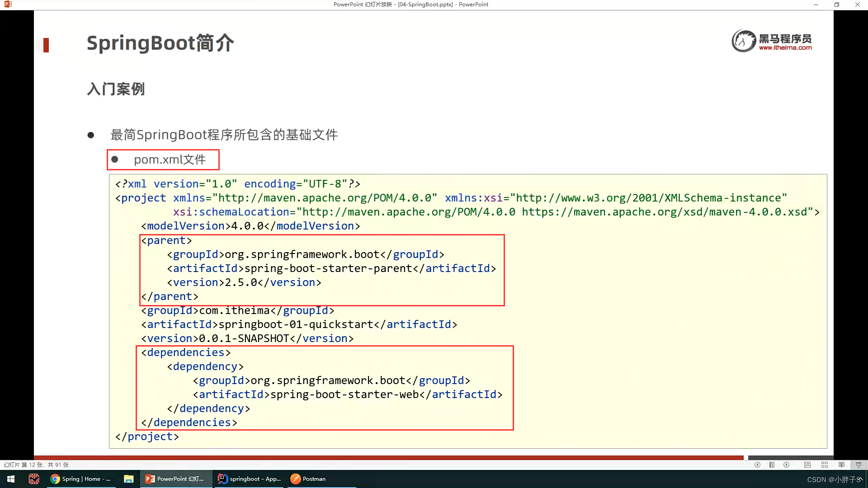The image size is (868, 488).
Task: Switch to Reading view
Action: (x=841, y=465)
